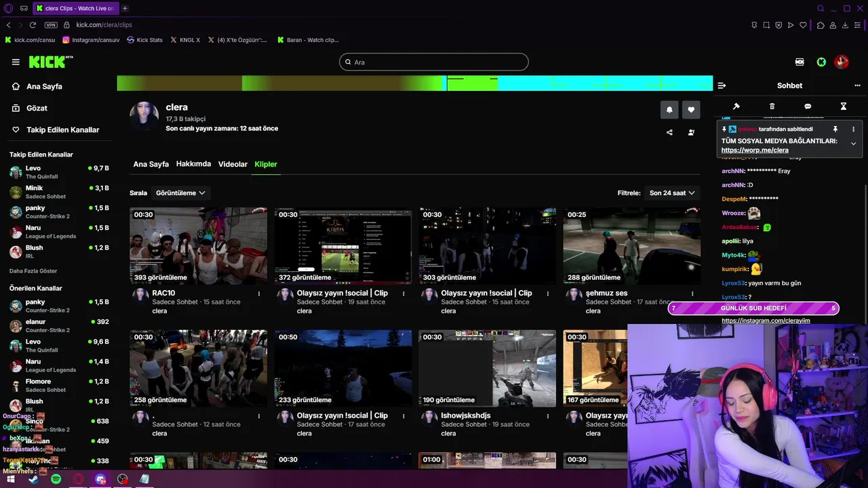Play the 372 görüntüleme clip thumbnail
The width and height of the screenshot is (868, 488).
[x=343, y=245]
